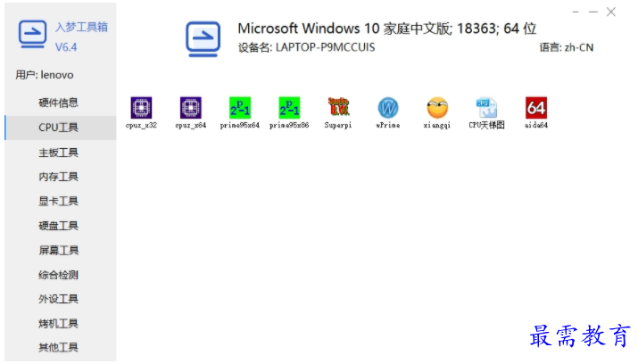
Task: Switch to the 硬件信息 section
Action: point(58,103)
